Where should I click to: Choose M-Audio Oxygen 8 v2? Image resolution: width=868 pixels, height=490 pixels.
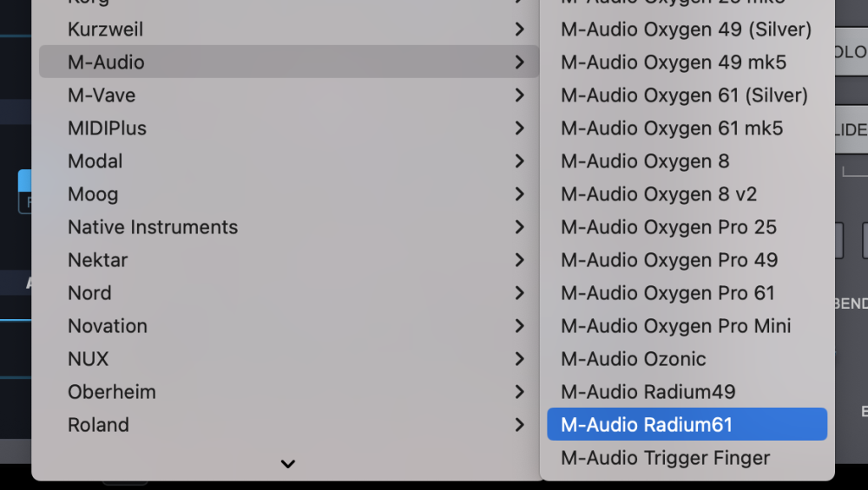coord(658,194)
